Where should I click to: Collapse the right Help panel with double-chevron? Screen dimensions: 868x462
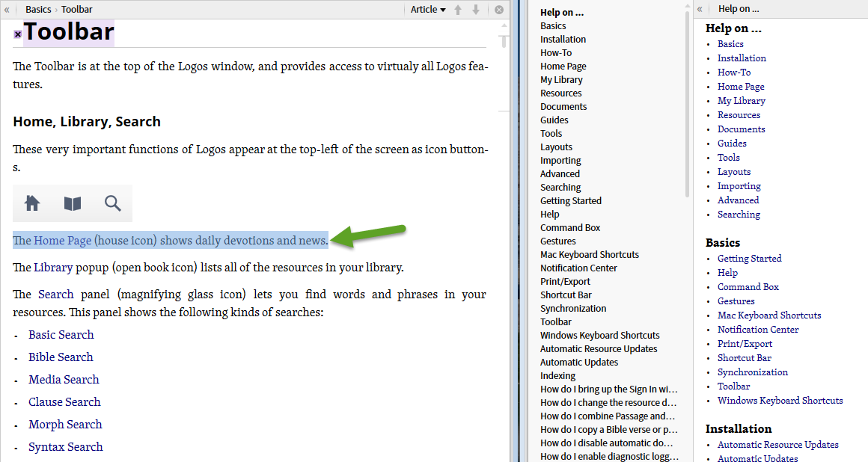700,9
